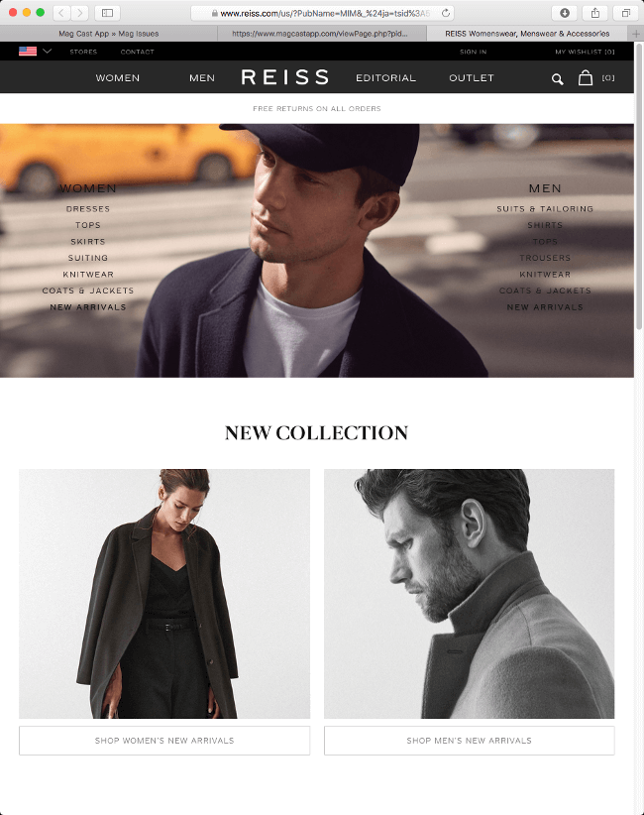Open the Safari downloads icon
This screenshot has width=644, height=815.
(x=565, y=13)
